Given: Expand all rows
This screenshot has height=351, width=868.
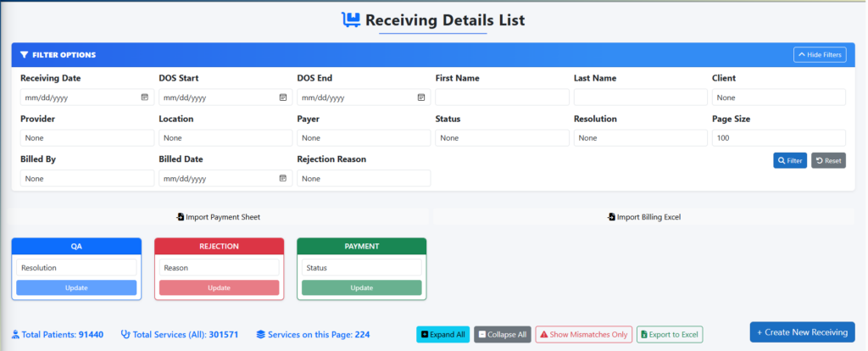Looking at the screenshot, I should [x=443, y=334].
